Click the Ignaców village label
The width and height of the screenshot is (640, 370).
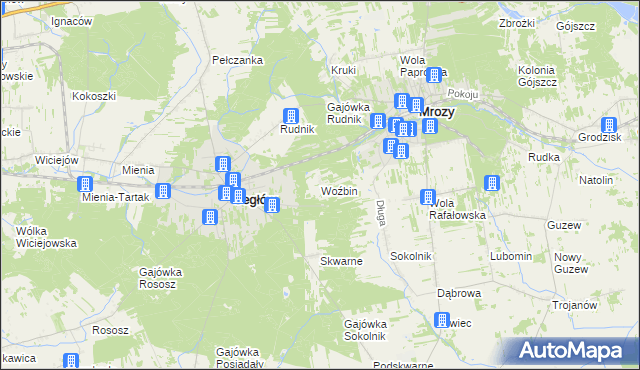[71, 21]
